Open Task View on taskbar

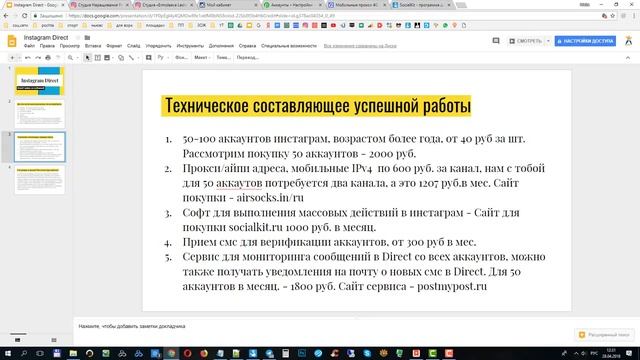pyautogui.click(x=40, y=353)
